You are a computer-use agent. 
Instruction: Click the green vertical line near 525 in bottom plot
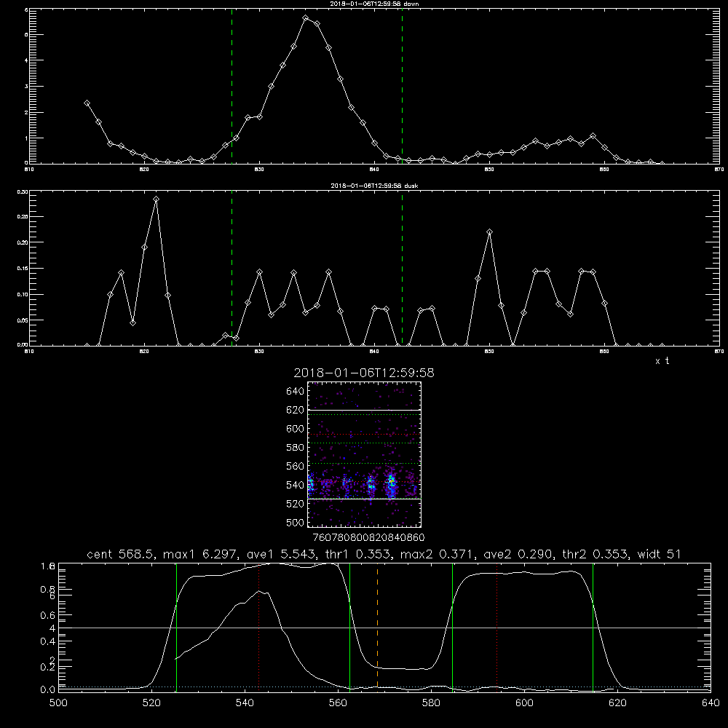(x=176, y=627)
